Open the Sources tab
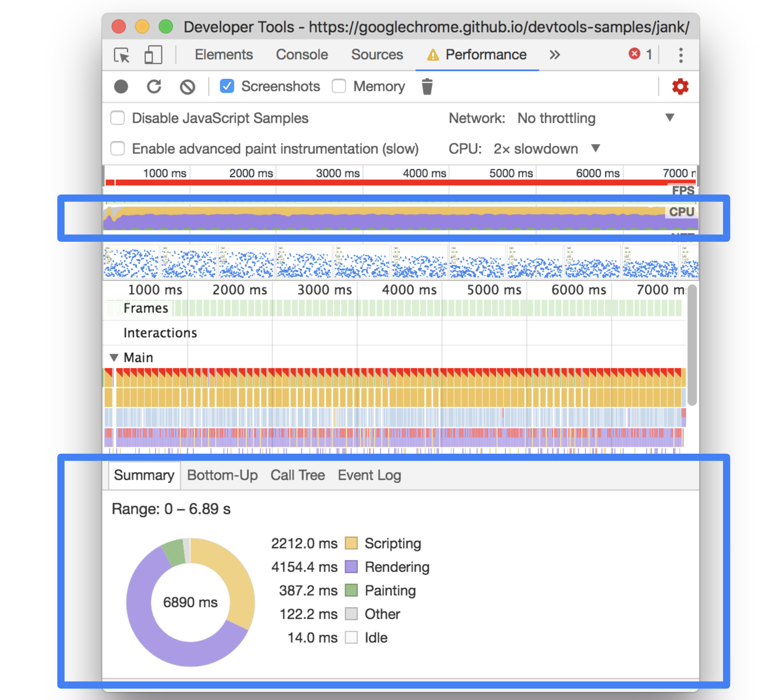Image resolution: width=763 pixels, height=700 pixels. coord(377,55)
